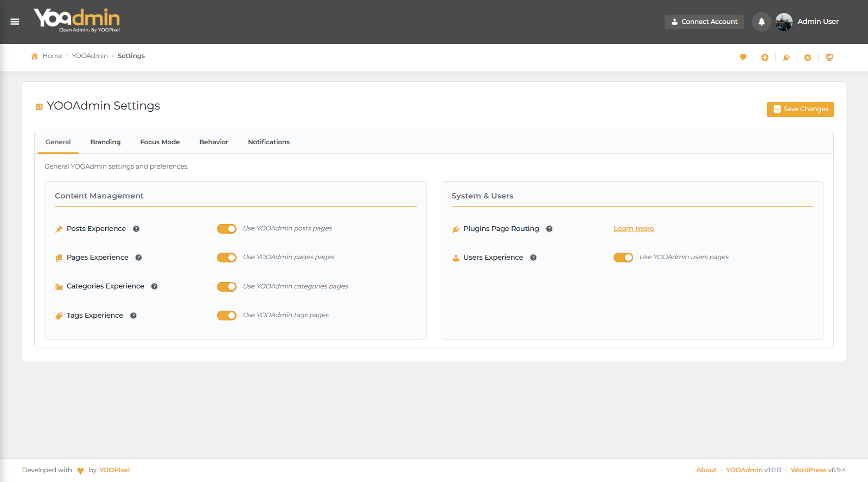This screenshot has height=482, width=868.
Task: Open the About link in footer
Action: click(706, 470)
